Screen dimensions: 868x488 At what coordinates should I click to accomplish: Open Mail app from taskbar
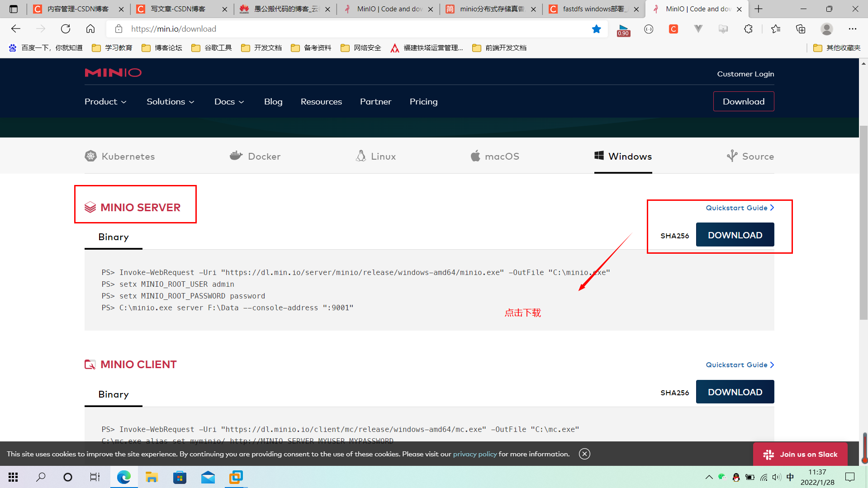click(208, 477)
